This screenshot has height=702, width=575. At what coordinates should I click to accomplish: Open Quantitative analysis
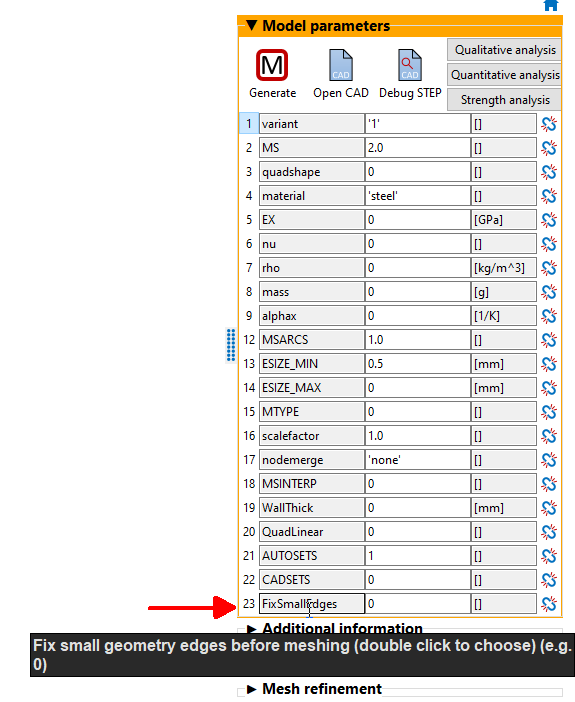coord(505,75)
